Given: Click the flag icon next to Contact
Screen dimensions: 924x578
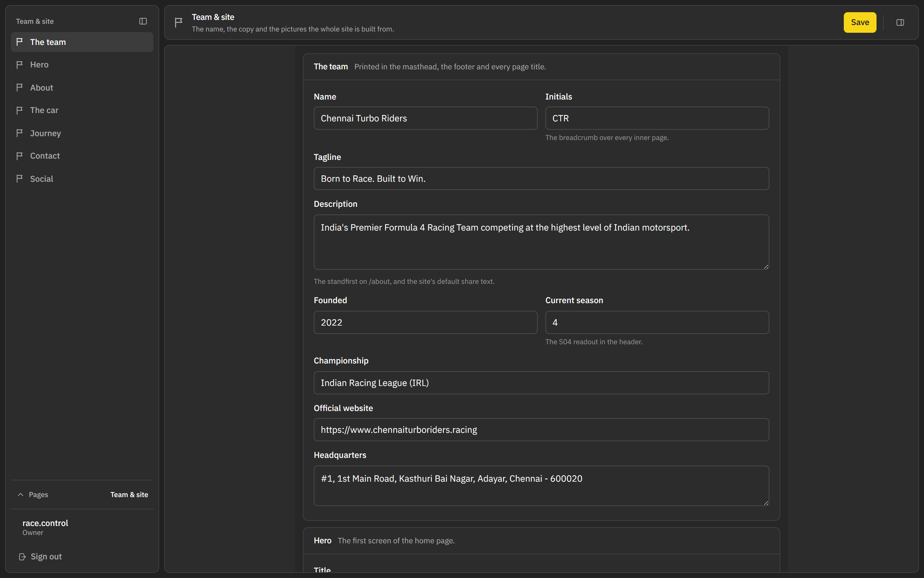Looking at the screenshot, I should coord(20,156).
